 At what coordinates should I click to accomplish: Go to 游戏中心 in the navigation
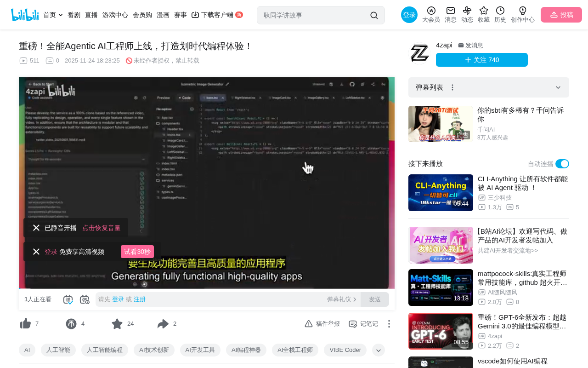[x=115, y=15]
